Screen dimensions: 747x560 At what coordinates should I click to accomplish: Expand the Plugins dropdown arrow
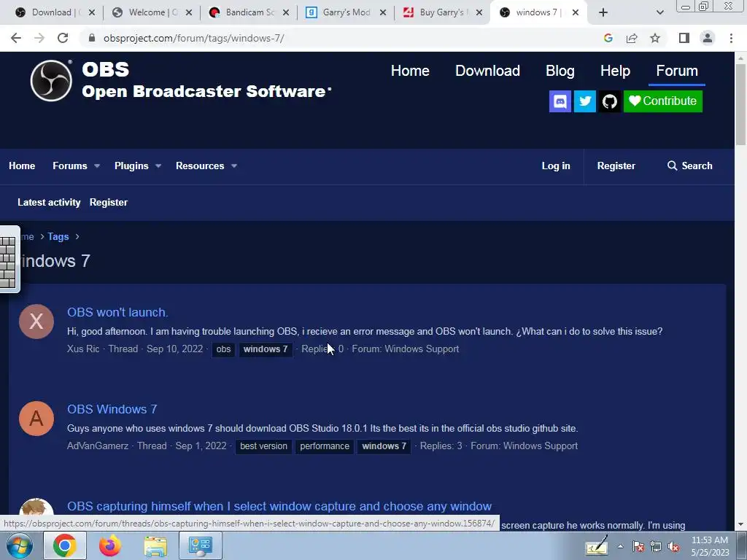tap(158, 166)
